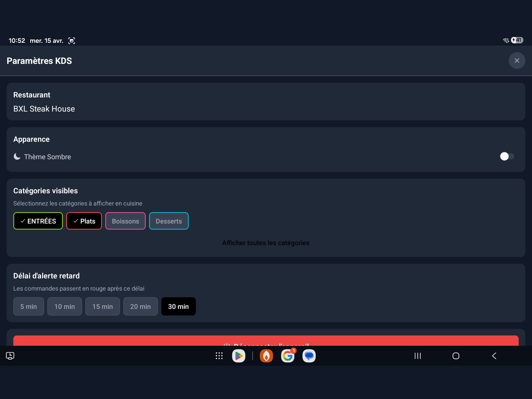Tap the Back navigation arrow
Viewport: 532px width, 399px height.
[x=494, y=356]
